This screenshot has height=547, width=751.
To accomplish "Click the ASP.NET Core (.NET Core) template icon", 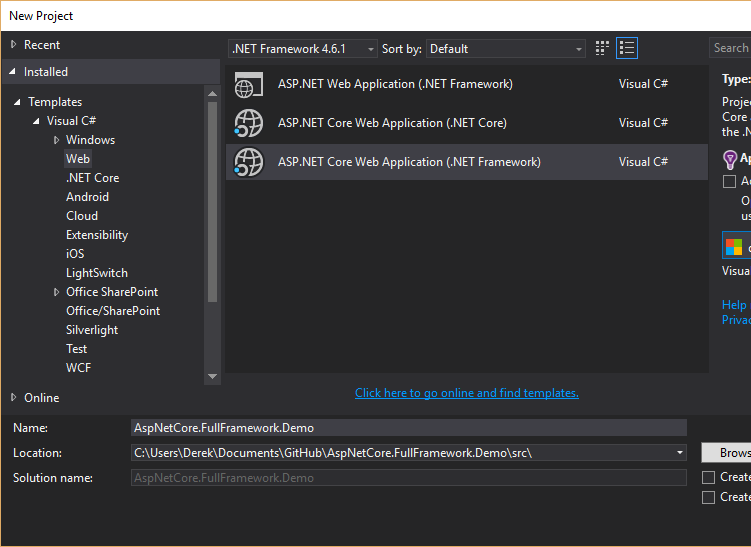I will coord(249,123).
